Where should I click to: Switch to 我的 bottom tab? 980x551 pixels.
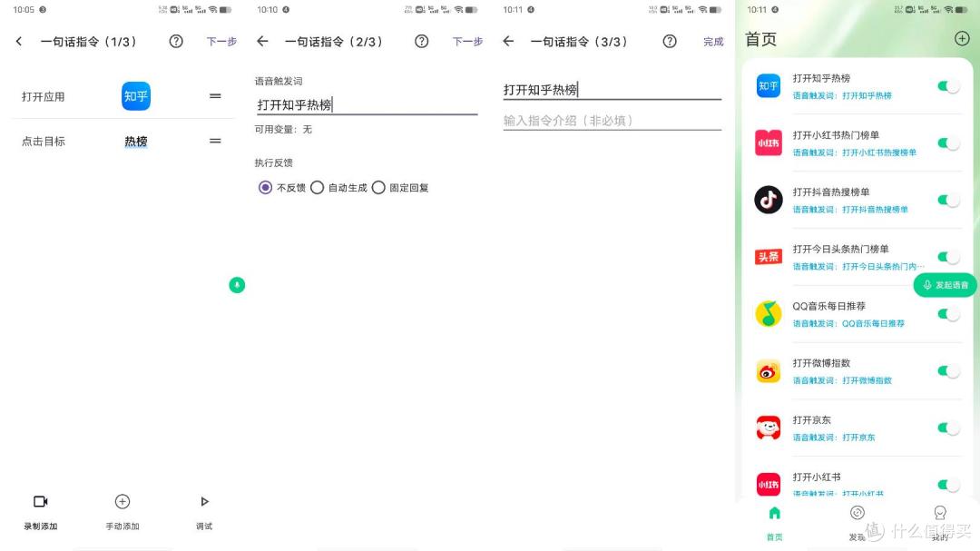pyautogui.click(x=939, y=524)
